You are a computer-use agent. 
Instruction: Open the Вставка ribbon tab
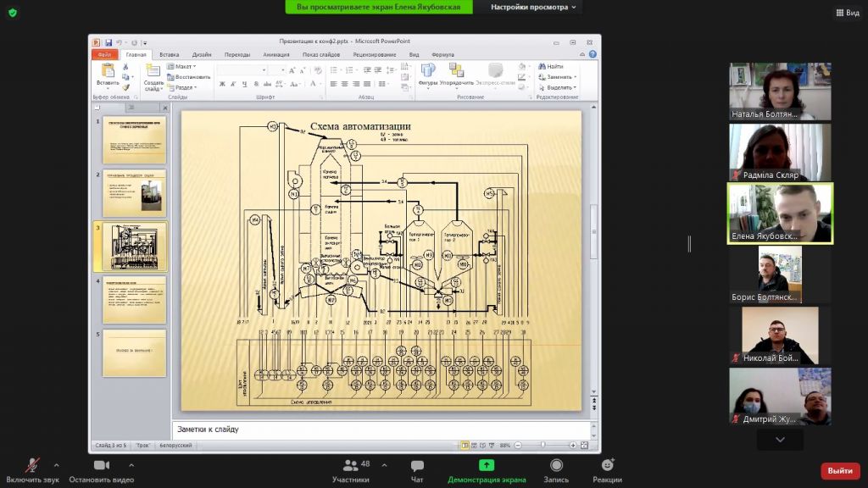coord(169,54)
